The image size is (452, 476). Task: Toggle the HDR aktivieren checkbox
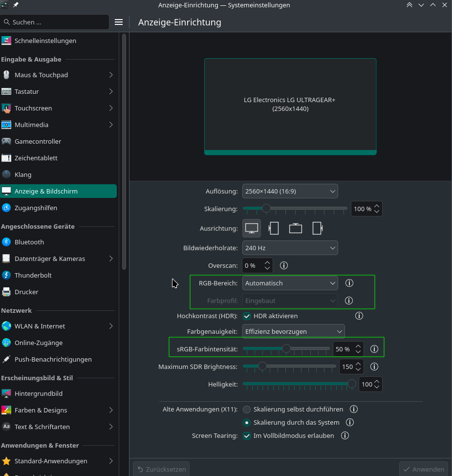(x=247, y=316)
